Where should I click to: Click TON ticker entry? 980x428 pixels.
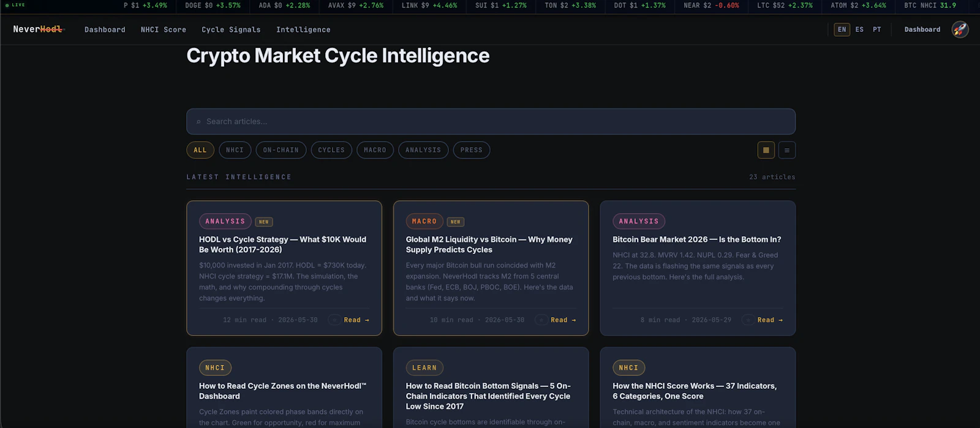coord(570,5)
